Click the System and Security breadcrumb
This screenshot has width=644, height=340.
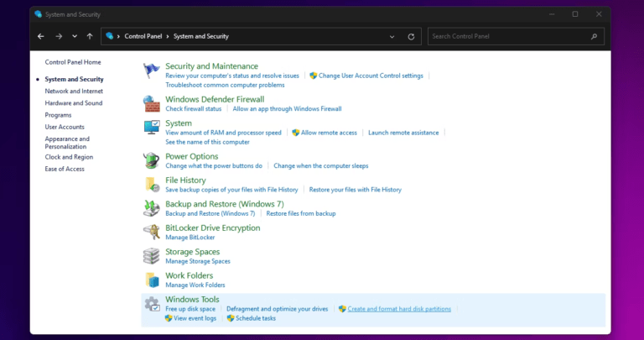[201, 36]
